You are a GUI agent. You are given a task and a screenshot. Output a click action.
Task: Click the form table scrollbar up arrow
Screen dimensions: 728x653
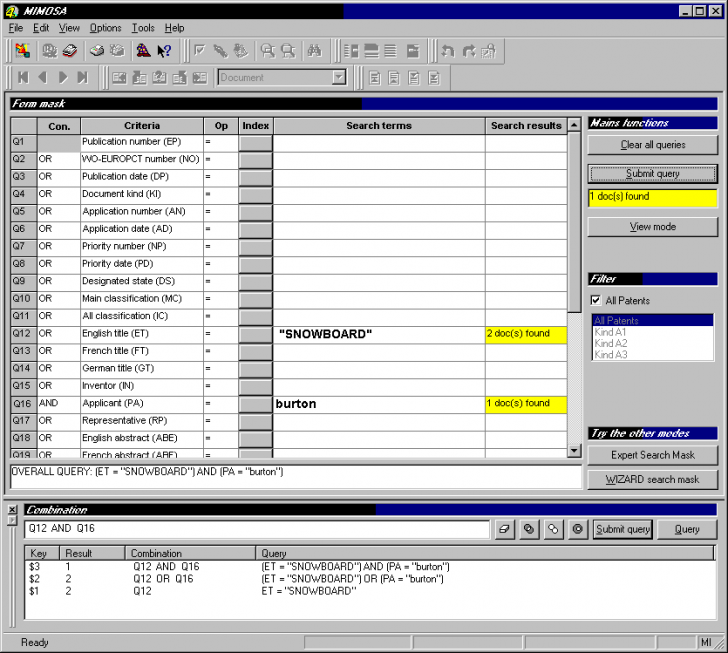click(574, 125)
